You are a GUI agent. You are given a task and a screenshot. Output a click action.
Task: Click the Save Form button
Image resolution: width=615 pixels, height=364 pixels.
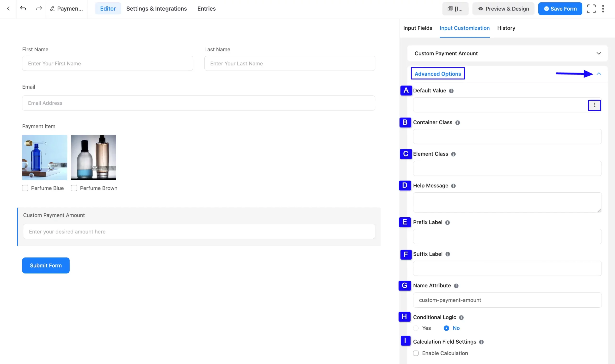[560, 9]
